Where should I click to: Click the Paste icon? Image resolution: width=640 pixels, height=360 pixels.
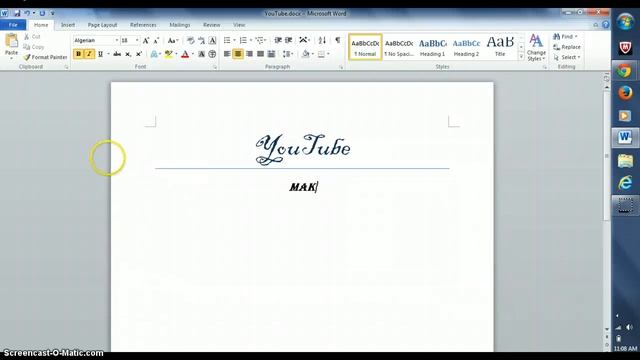(11, 41)
